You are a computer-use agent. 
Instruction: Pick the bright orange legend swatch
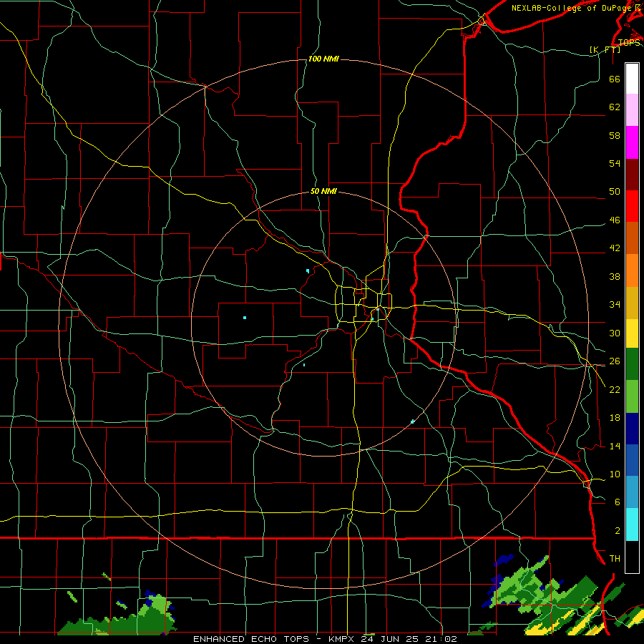(632, 270)
